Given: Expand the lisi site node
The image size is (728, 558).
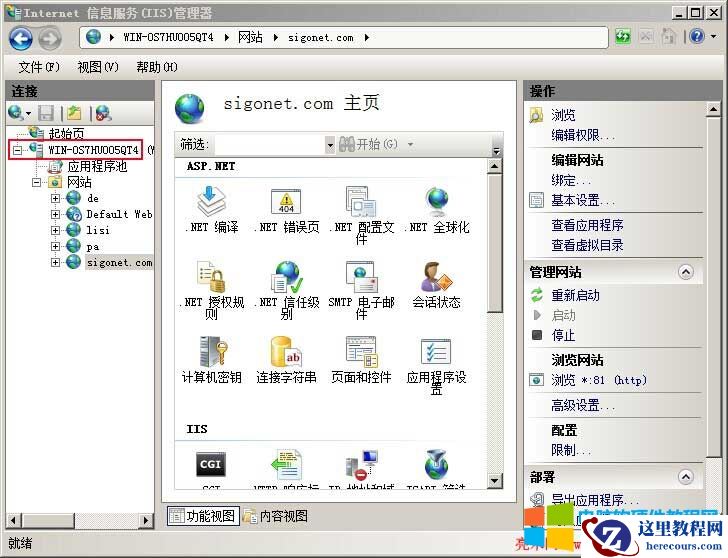Looking at the screenshot, I should pyautogui.click(x=55, y=230).
